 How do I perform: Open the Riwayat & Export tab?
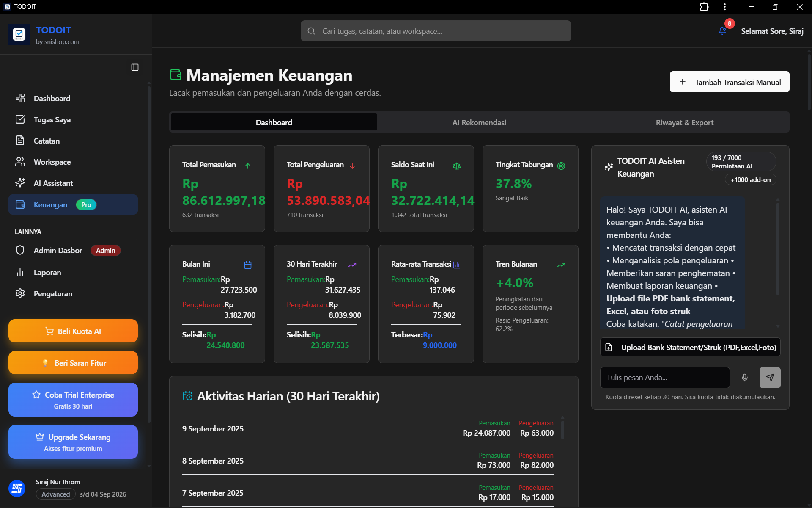point(684,122)
